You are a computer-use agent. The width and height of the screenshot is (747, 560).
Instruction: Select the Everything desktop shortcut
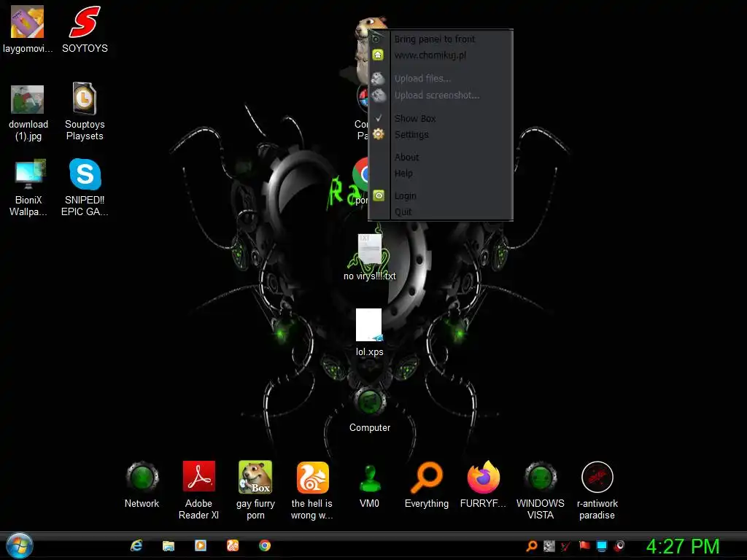click(x=426, y=485)
